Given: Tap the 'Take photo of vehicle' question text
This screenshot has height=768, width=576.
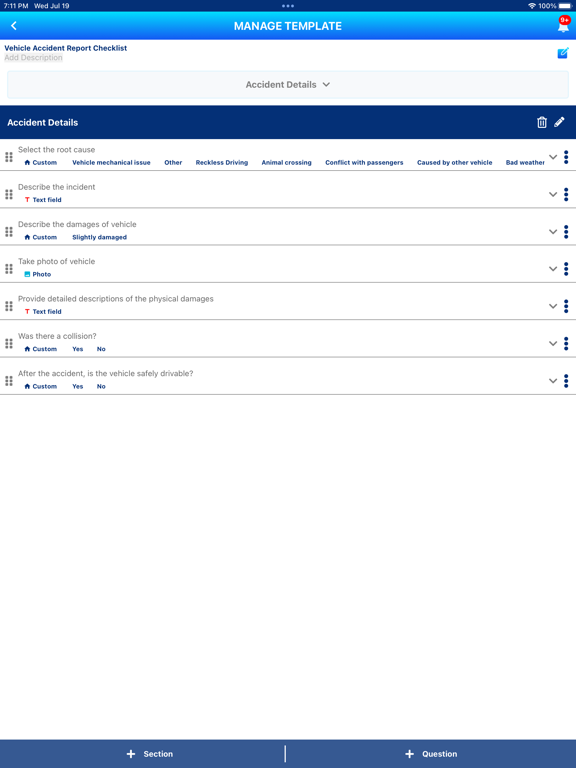Looking at the screenshot, I should click(57, 262).
